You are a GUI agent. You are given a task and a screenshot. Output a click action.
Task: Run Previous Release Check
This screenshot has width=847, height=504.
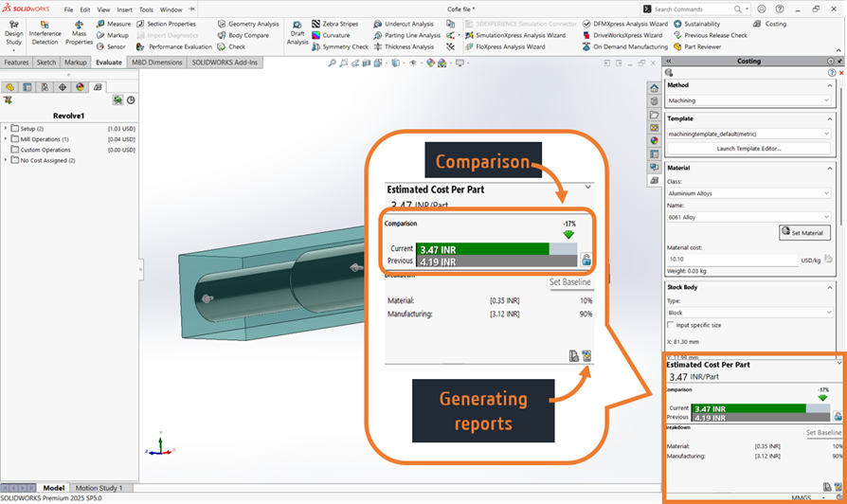coord(711,35)
